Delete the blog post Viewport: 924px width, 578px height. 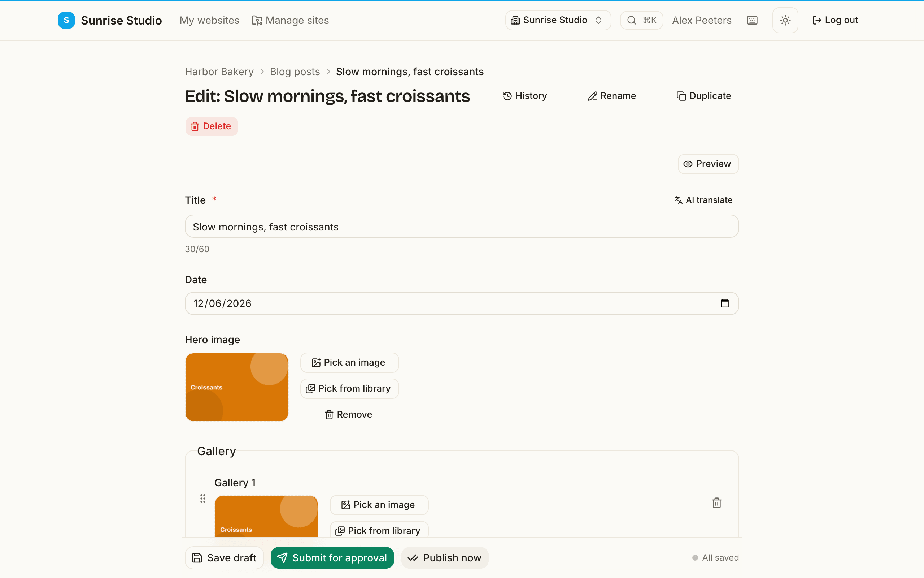pyautogui.click(x=212, y=126)
